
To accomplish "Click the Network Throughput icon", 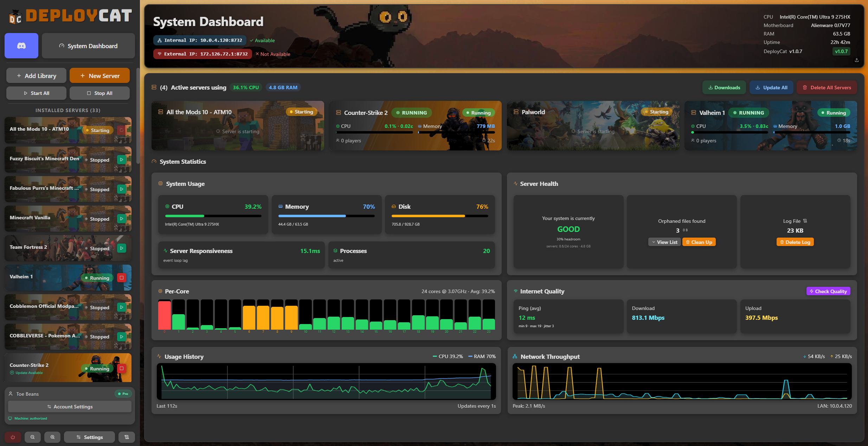I will [x=515, y=356].
